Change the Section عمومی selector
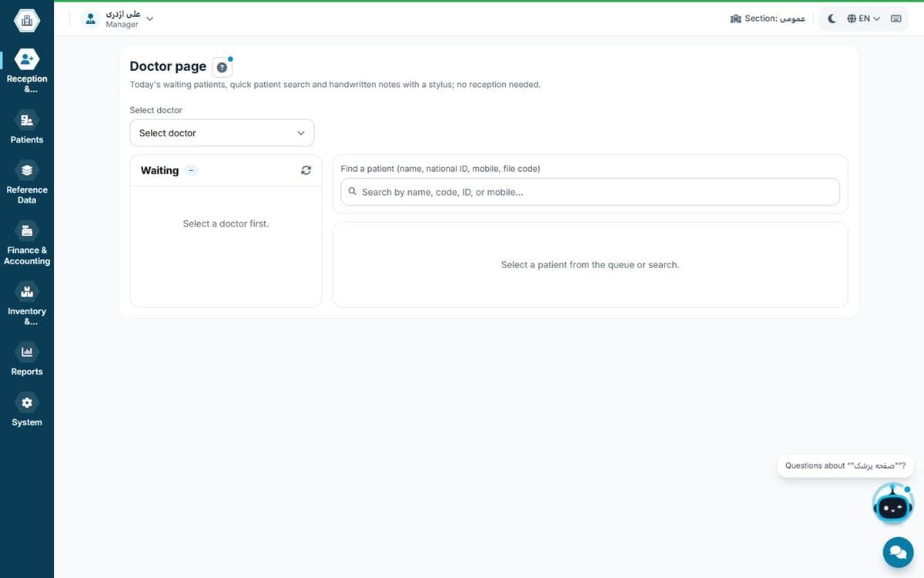 tap(768, 18)
